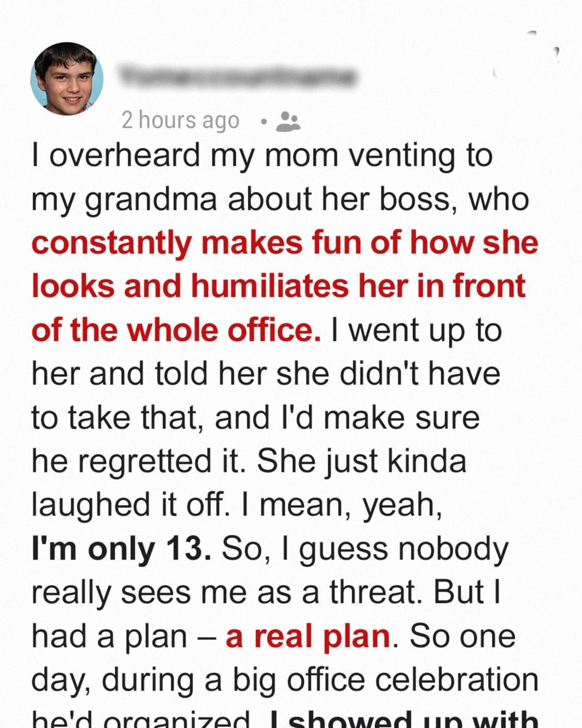The image size is (582, 728).
Task: Select the red line "looks and humiliates her"
Action: [x=278, y=286]
